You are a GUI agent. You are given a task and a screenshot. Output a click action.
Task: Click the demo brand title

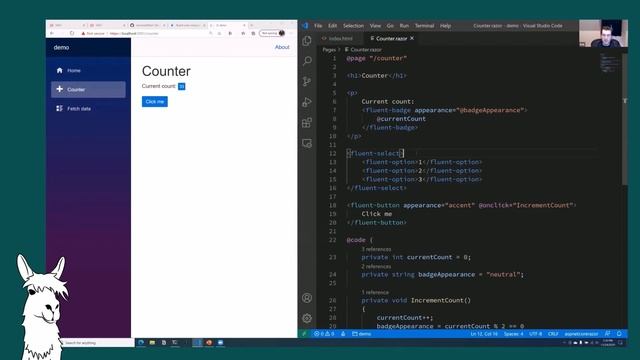[61, 47]
